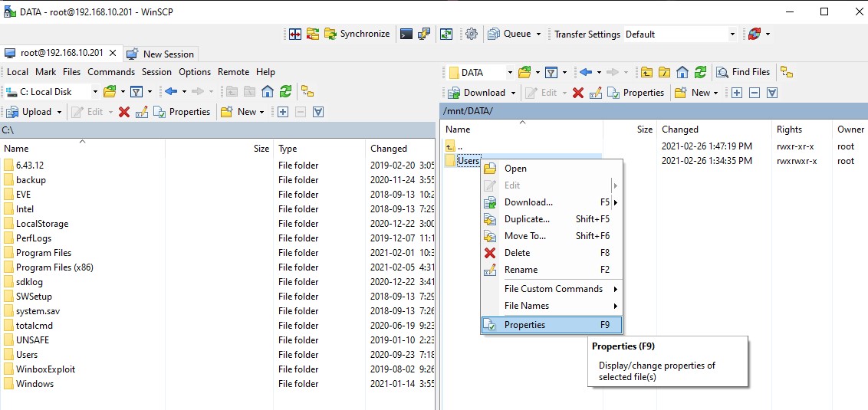The width and height of the screenshot is (868, 410).
Task: Choose Duplicate... in the context menu
Action: 551,219
